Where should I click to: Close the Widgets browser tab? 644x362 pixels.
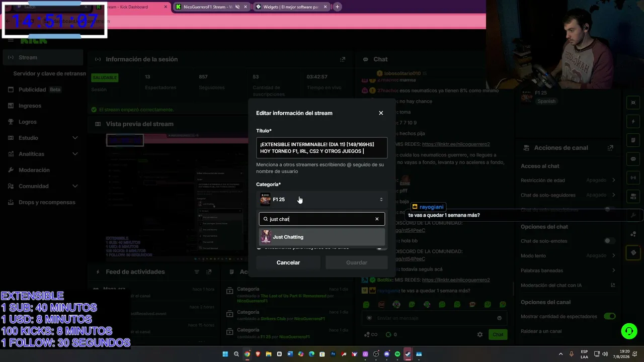[x=326, y=7]
